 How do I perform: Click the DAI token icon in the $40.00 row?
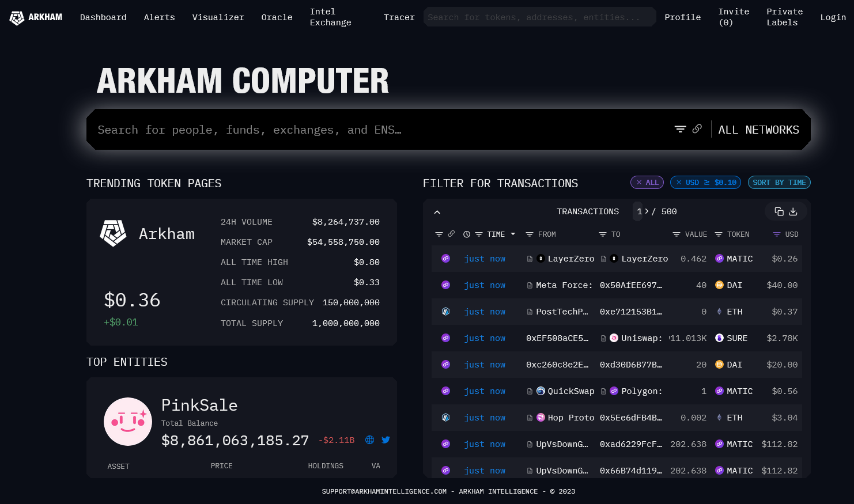click(x=719, y=285)
